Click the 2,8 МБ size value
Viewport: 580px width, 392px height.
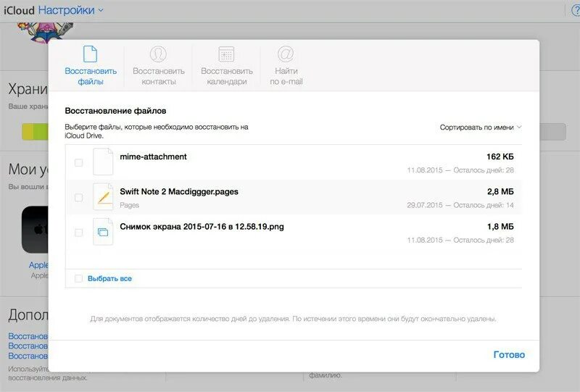pos(500,191)
